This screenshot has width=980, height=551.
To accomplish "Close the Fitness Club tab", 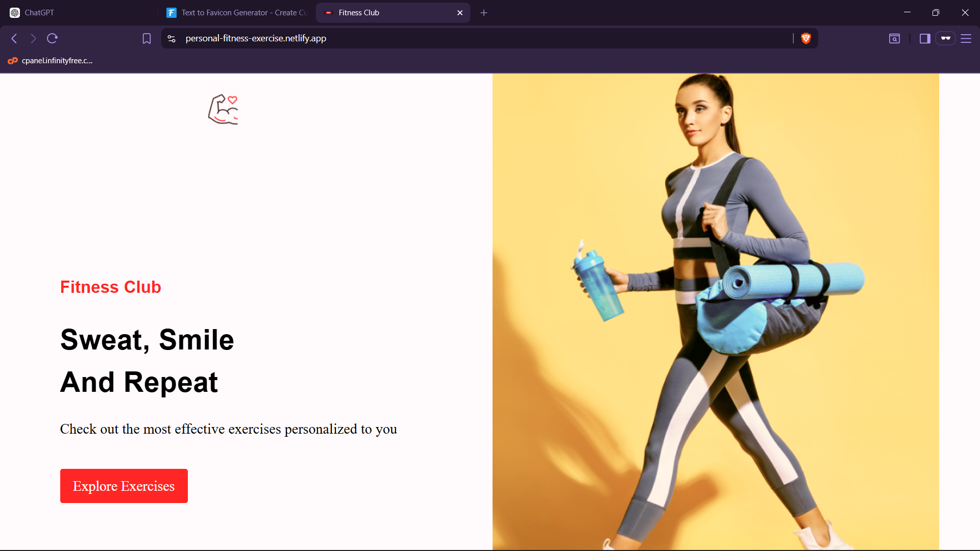I will coord(460,13).
